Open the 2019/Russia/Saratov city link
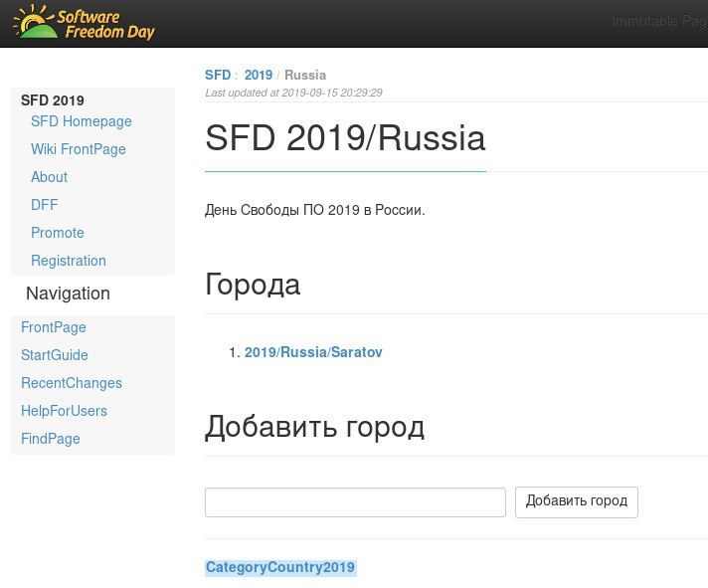708x588 pixels. [x=313, y=352]
